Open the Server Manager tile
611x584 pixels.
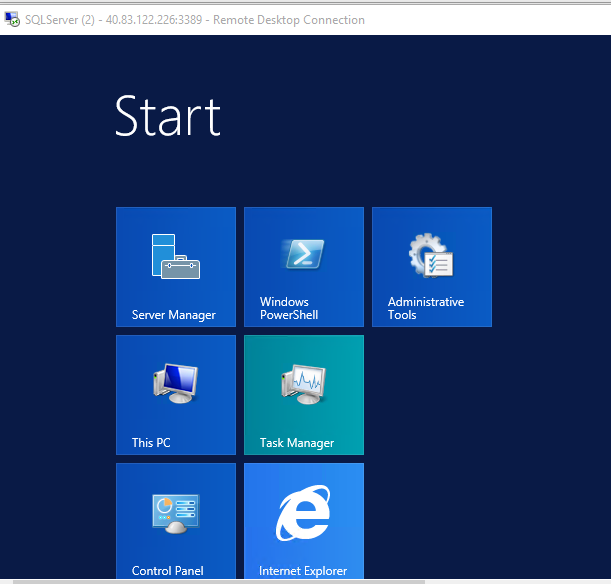click(176, 267)
